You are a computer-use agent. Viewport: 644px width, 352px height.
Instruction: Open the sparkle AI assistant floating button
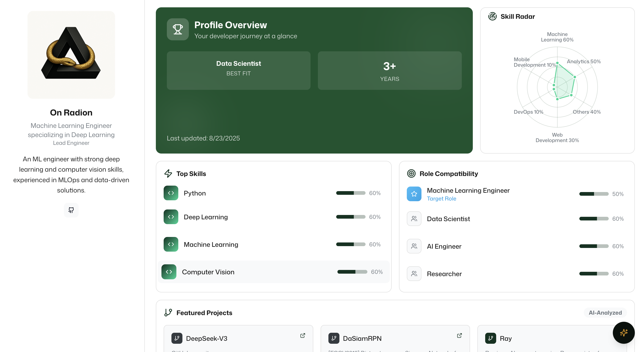(624, 333)
